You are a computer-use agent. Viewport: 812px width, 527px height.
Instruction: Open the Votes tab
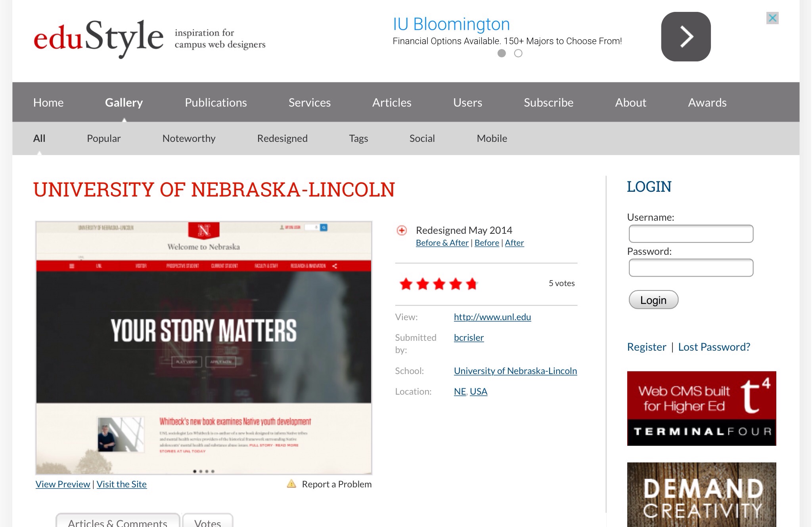point(207,522)
